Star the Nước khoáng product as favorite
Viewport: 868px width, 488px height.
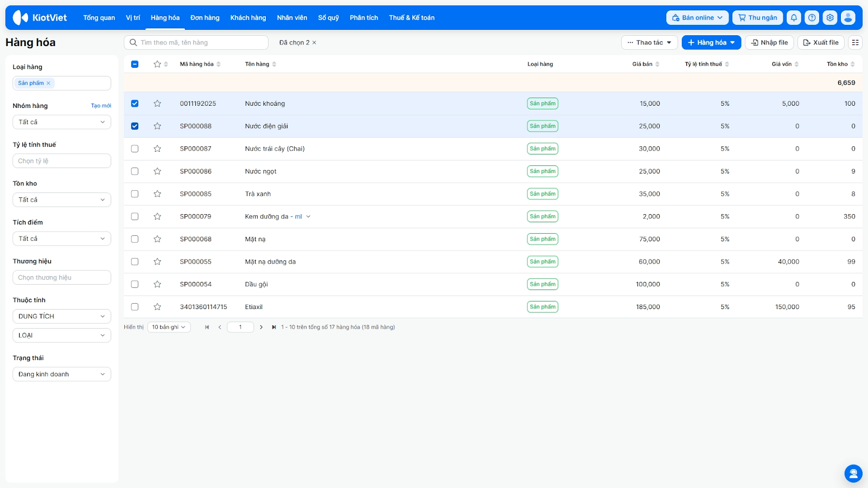pyautogui.click(x=157, y=104)
